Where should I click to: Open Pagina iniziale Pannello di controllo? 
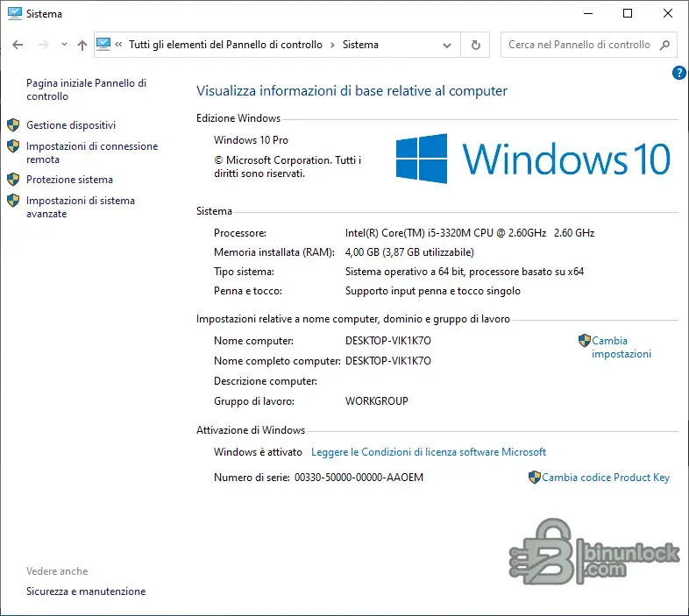pos(86,89)
